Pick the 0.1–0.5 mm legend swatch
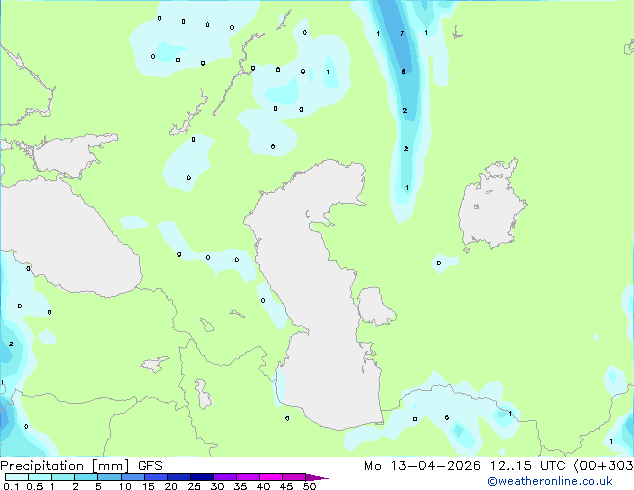The image size is (634, 490). (17, 477)
